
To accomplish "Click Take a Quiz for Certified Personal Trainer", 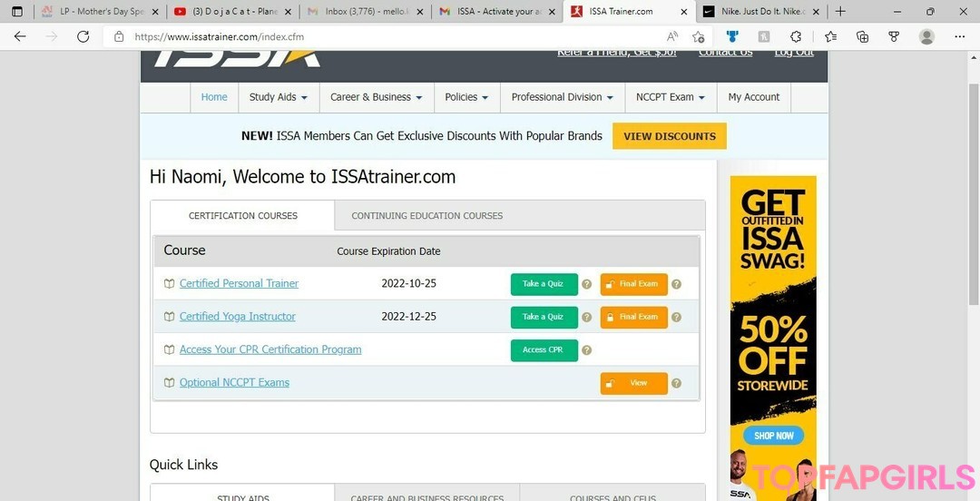I will 544,284.
